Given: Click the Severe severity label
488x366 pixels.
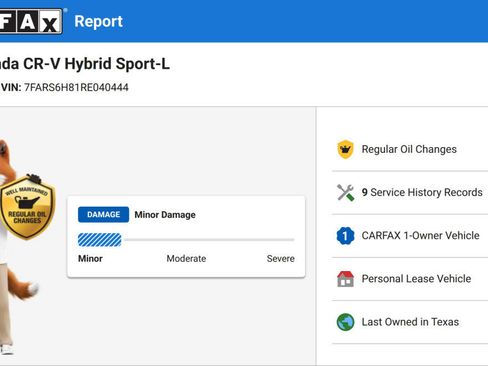Looking at the screenshot, I should [281, 259].
